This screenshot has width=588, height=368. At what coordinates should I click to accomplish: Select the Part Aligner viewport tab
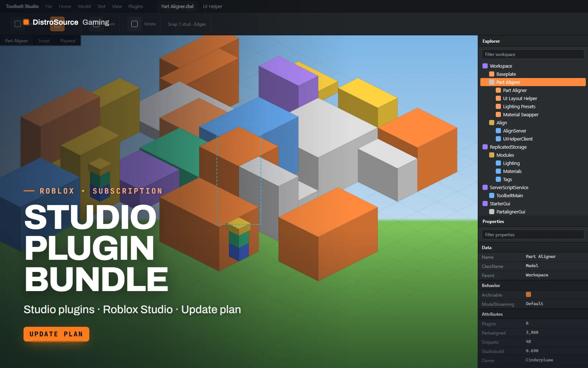point(17,41)
